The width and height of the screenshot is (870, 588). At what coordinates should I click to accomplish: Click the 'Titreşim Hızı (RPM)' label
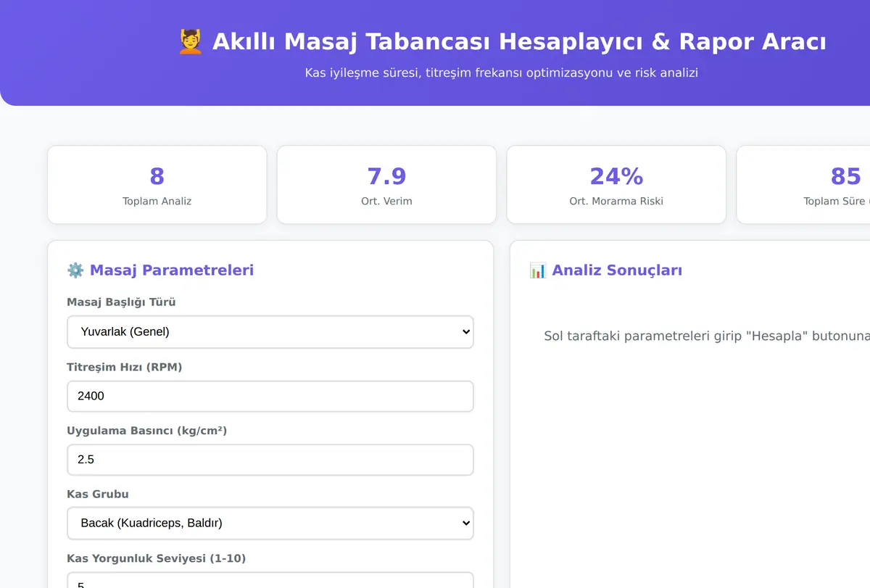point(125,367)
